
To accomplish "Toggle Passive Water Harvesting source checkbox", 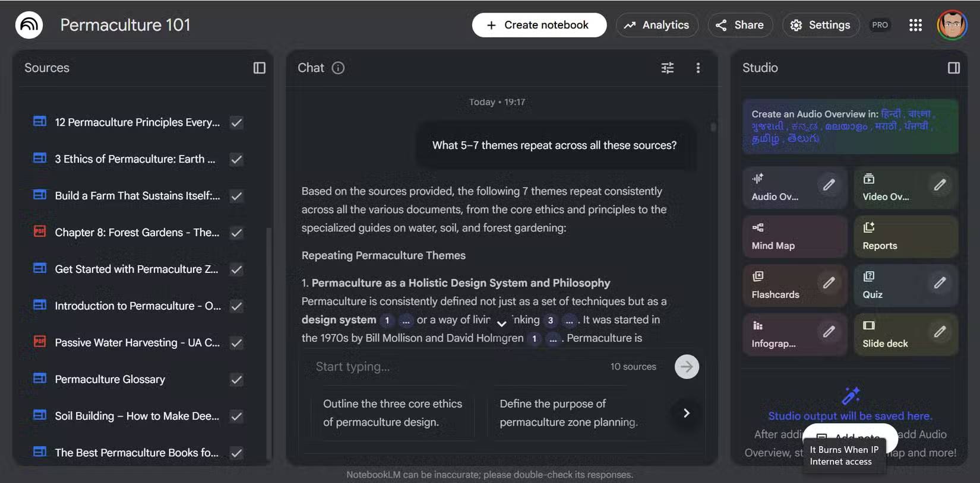I will [236, 343].
